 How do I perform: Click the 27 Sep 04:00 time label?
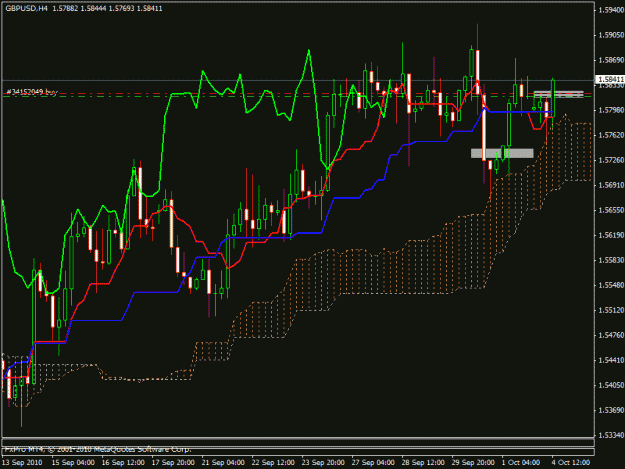tap(373, 463)
